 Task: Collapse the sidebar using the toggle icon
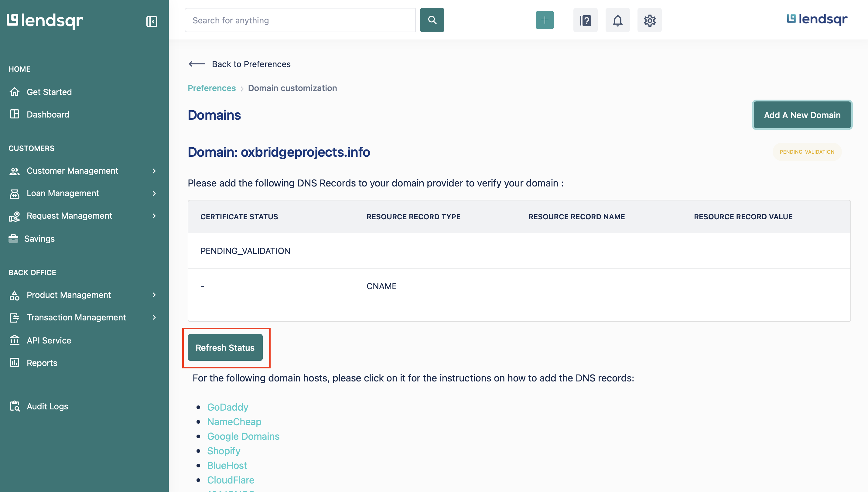[x=152, y=21]
